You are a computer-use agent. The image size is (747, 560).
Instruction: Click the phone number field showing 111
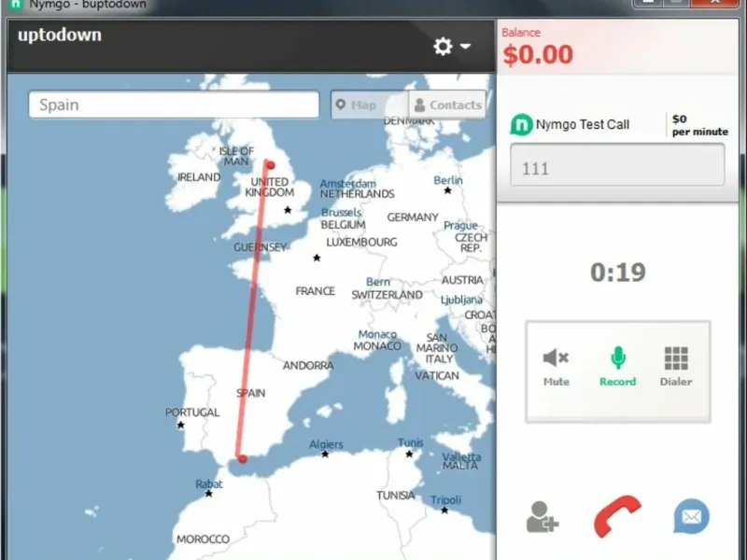click(617, 165)
